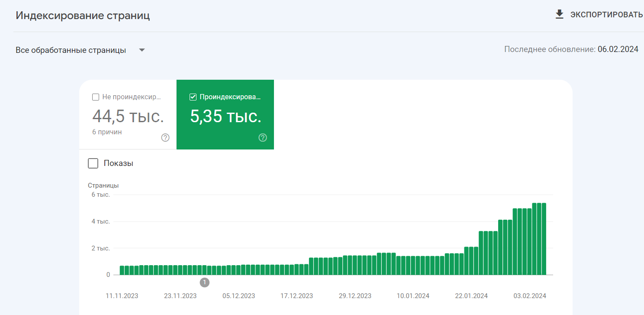Open help icon on the green indexed card
This screenshot has height=315, width=644.
coord(263,138)
